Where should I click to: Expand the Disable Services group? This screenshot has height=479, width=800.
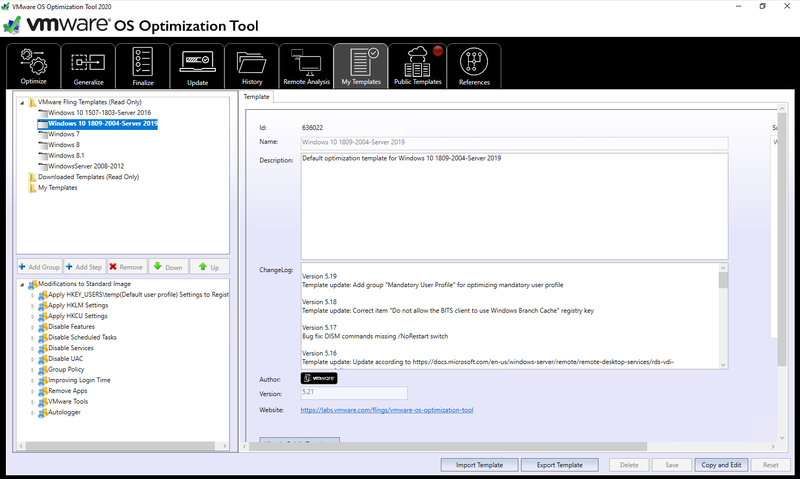coord(32,348)
